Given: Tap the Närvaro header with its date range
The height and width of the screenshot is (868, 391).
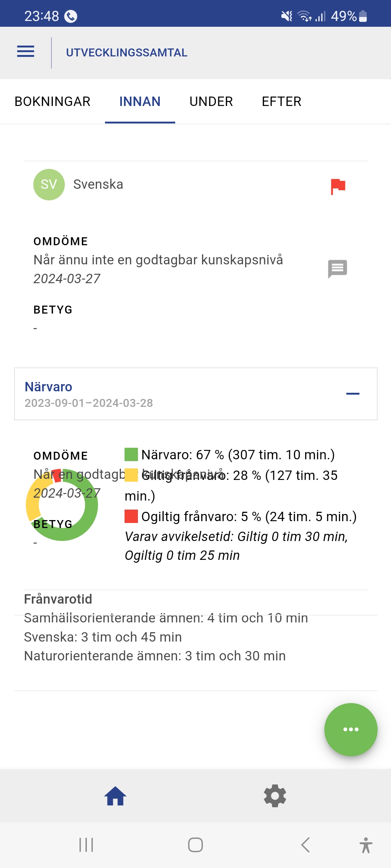Looking at the screenshot, I should click(x=89, y=394).
